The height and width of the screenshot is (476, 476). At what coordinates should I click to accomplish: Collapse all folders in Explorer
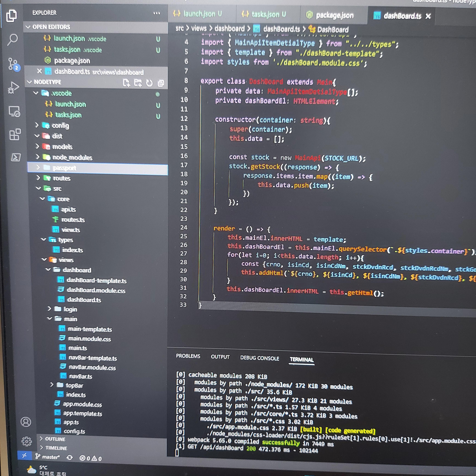pos(161,83)
